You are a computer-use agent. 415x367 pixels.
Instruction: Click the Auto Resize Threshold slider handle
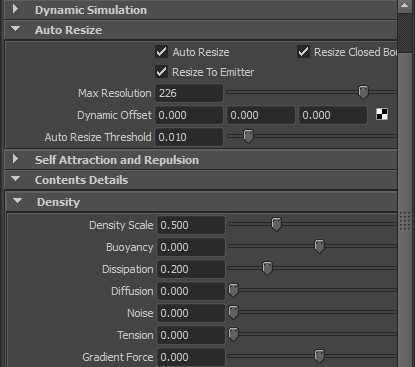(x=248, y=136)
